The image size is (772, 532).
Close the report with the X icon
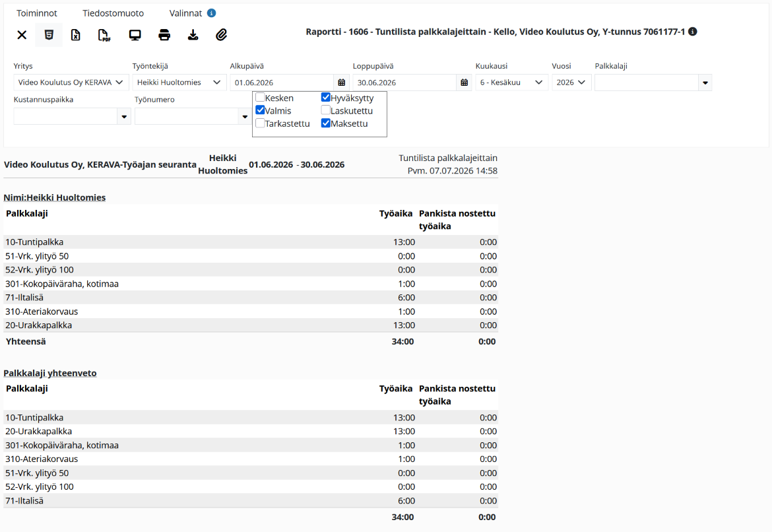tap(22, 35)
